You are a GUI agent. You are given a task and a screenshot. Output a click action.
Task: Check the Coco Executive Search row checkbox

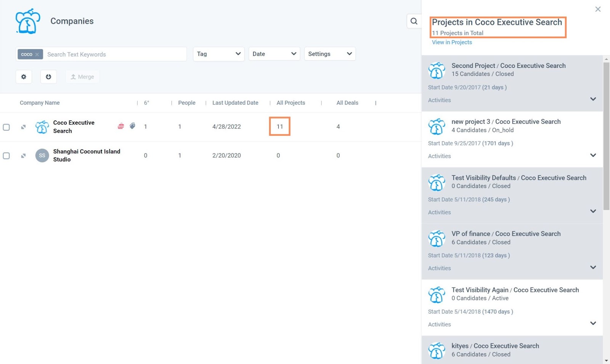tap(6, 127)
